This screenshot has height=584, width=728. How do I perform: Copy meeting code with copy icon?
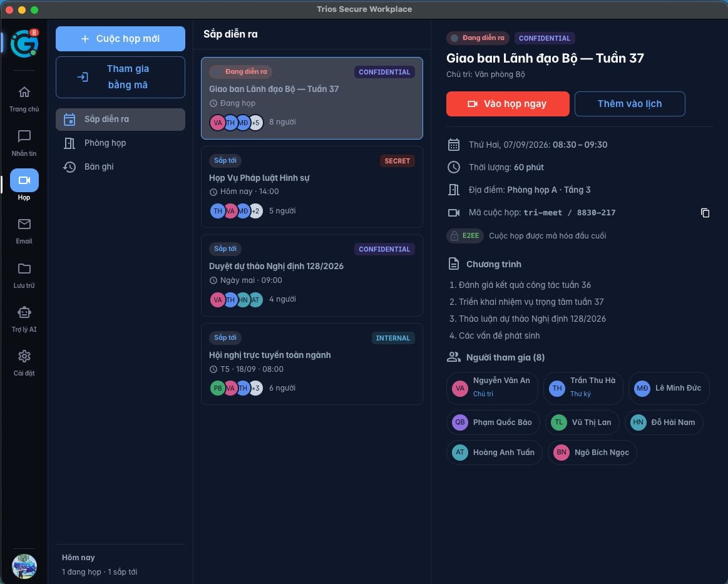(x=705, y=213)
